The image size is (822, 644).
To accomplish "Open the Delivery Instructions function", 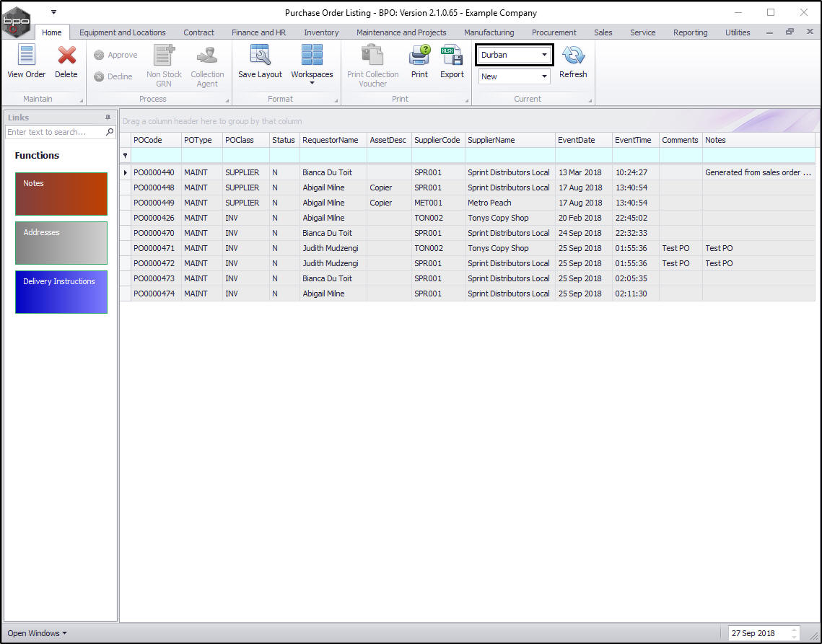I will (61, 291).
